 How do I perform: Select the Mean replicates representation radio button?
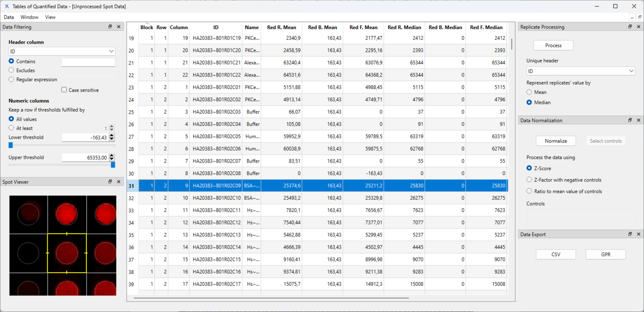tap(529, 92)
